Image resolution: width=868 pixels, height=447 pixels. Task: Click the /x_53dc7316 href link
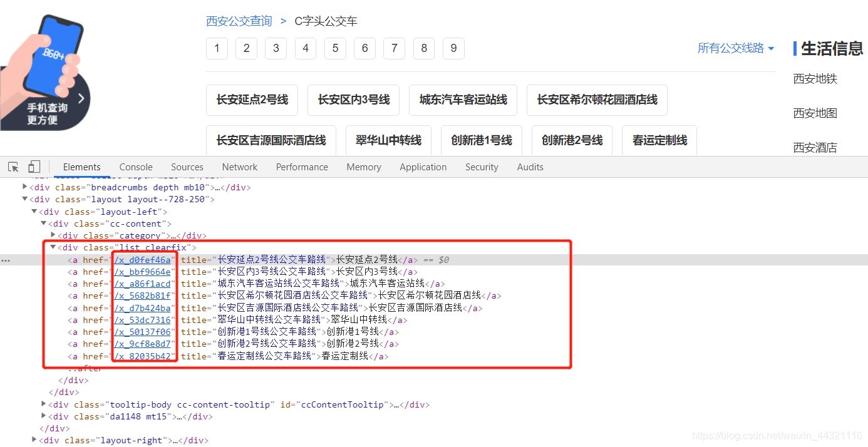(143, 320)
